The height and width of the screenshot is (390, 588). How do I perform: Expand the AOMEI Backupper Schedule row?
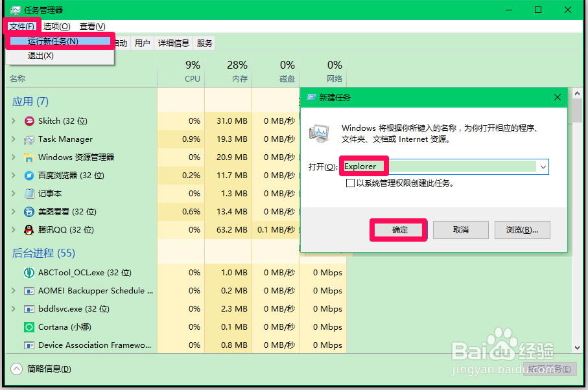pos(14,290)
